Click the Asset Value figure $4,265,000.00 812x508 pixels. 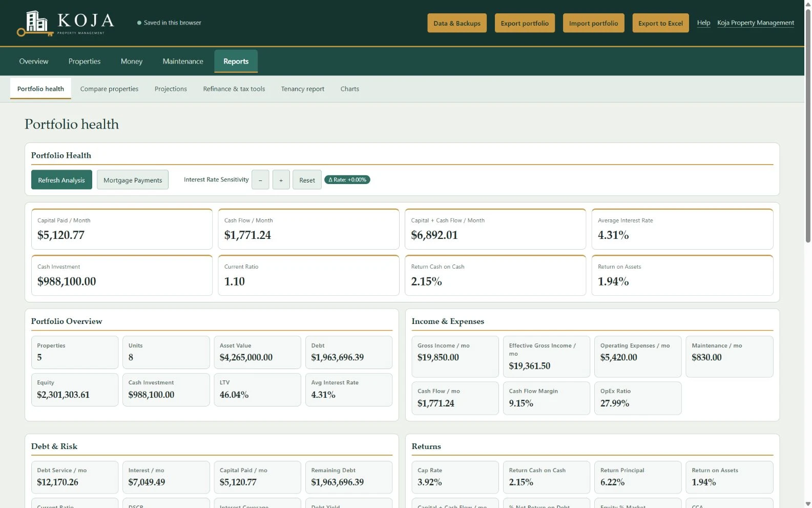click(246, 357)
